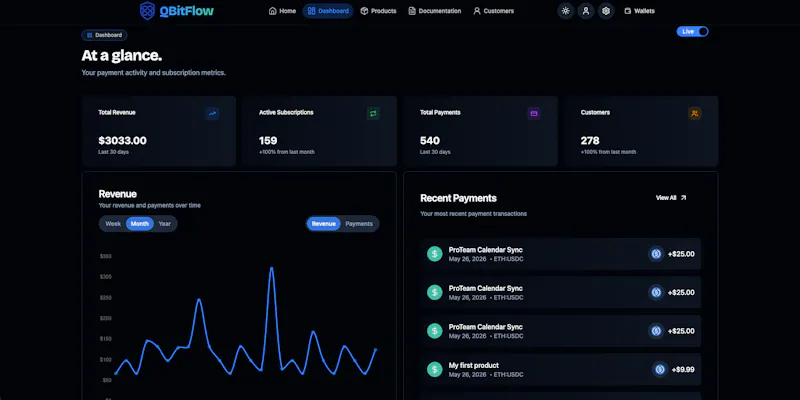Go to Documentation in the navbar

(435, 11)
